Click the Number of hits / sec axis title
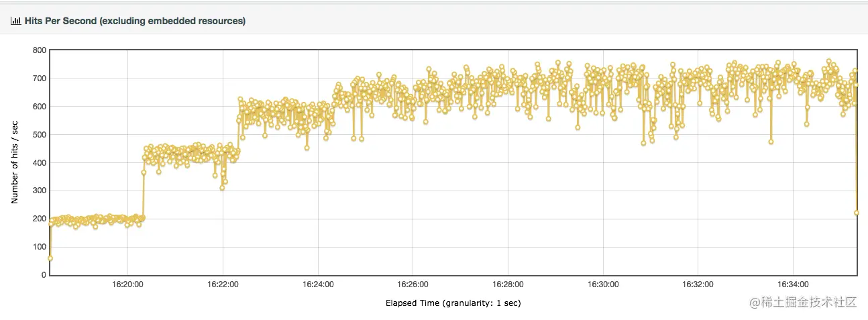 click(x=14, y=163)
